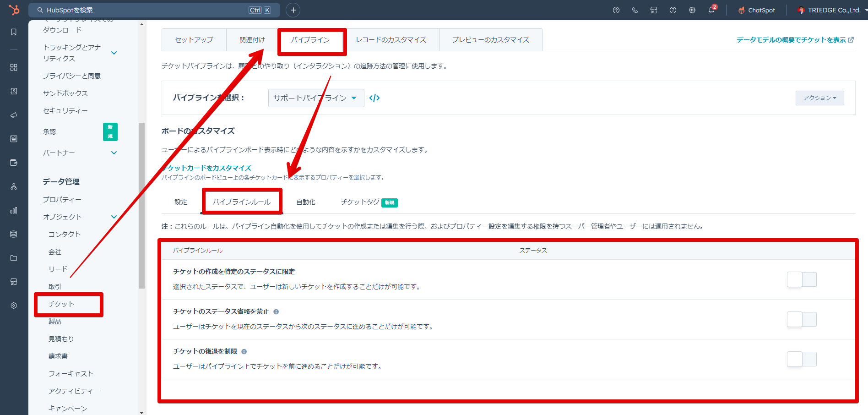This screenshot has width=868, height=415.
Task: Open the アクション dropdown button
Action: point(819,98)
